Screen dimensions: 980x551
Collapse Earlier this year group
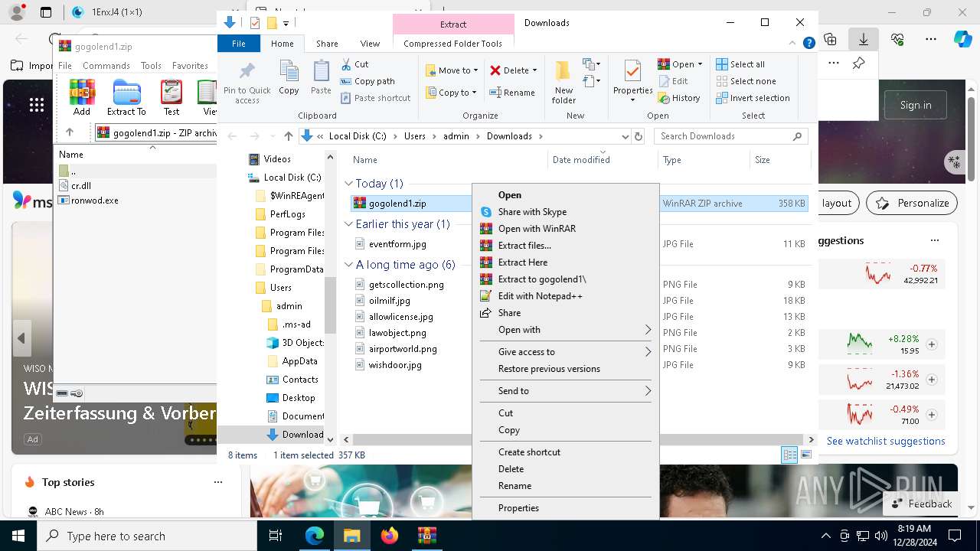click(348, 224)
